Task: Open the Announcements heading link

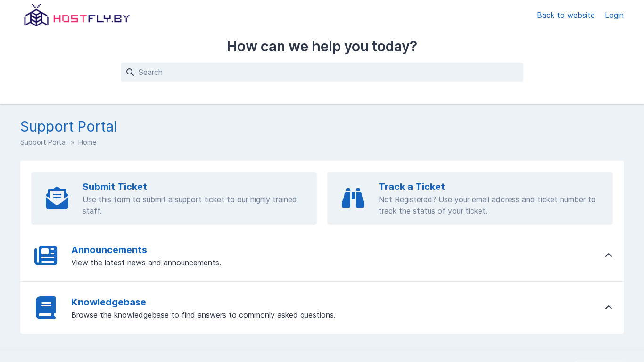Action: point(109,250)
